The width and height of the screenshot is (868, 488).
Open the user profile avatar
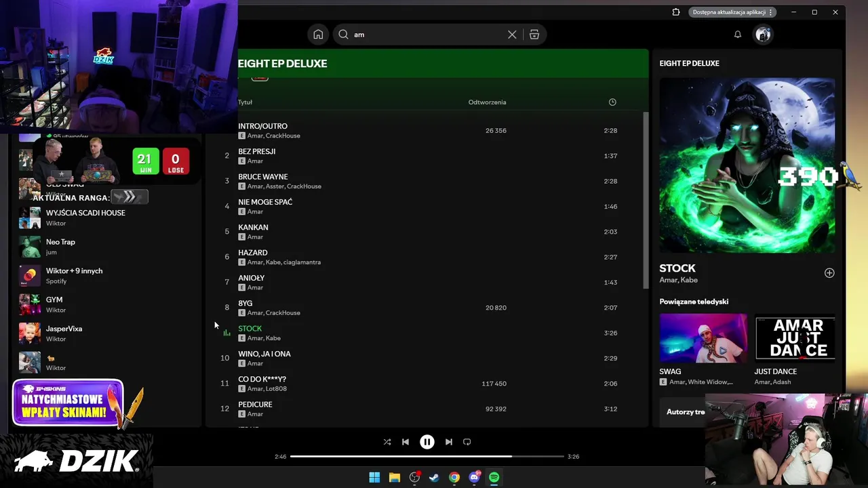coord(763,35)
